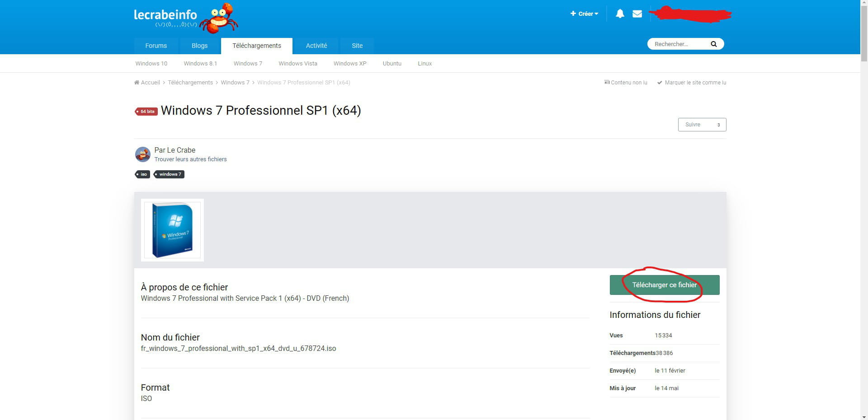Click the home icon beside Accueil
Viewport: 868px width, 420px height.
(137, 82)
